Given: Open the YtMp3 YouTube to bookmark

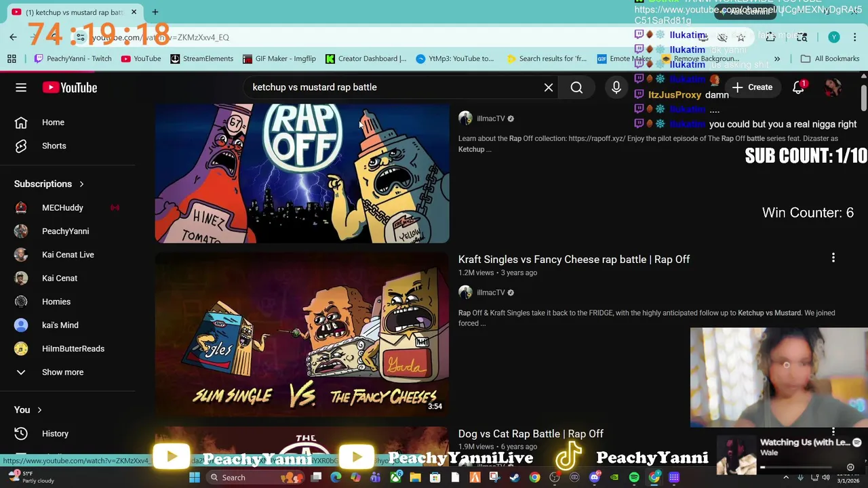Looking at the screenshot, I should tap(455, 59).
